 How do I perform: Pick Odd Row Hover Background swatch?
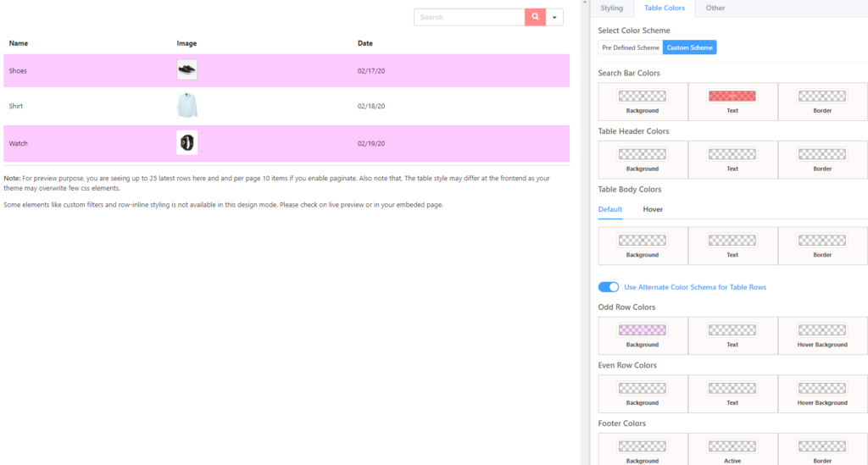pyautogui.click(x=822, y=330)
